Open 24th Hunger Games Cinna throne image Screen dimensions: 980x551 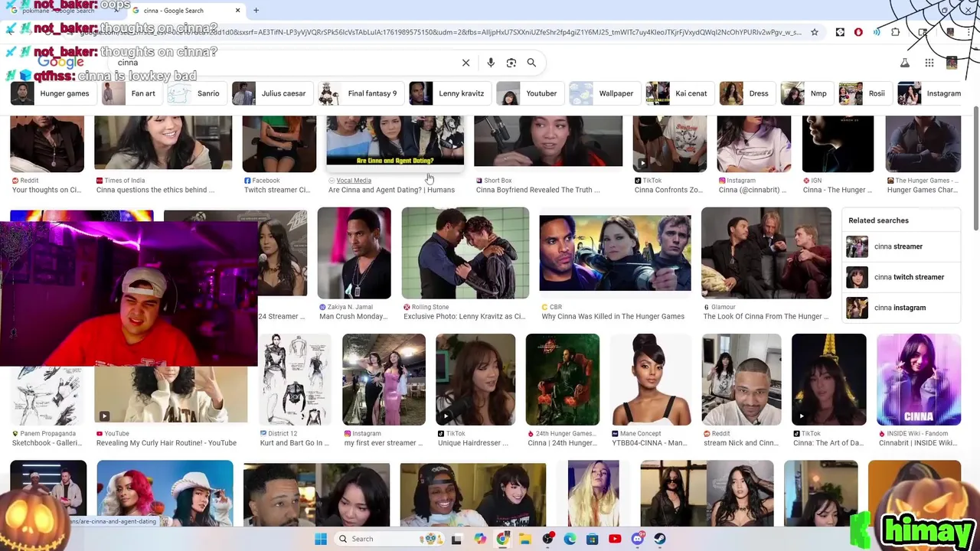pyautogui.click(x=563, y=379)
